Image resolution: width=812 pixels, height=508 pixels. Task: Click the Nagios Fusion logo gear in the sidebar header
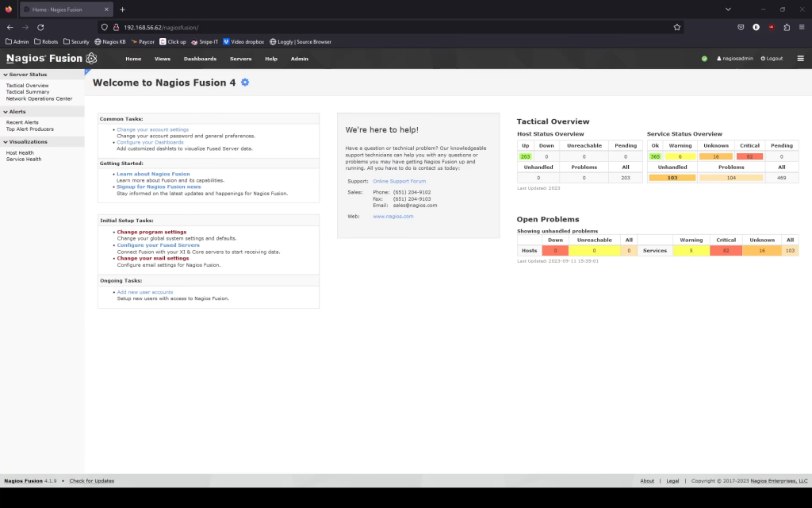click(91, 58)
